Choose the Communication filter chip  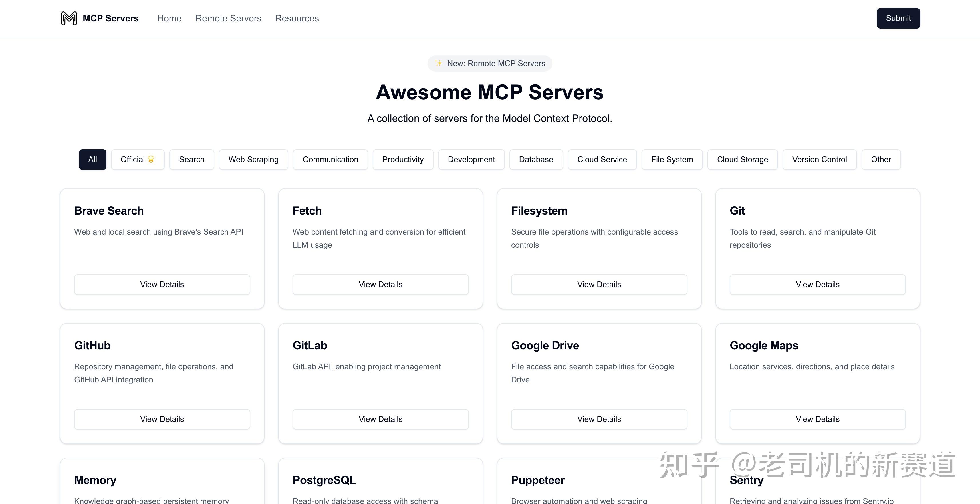pos(330,159)
